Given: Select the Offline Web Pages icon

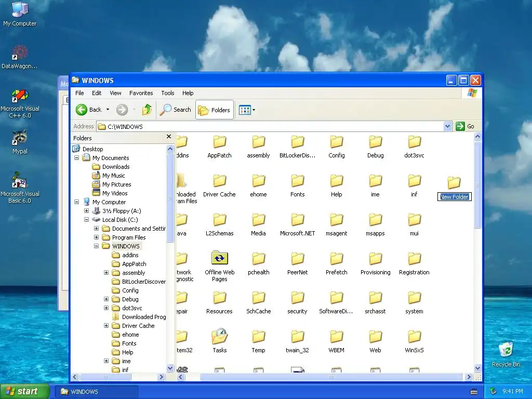Looking at the screenshot, I should pyautogui.click(x=220, y=267).
